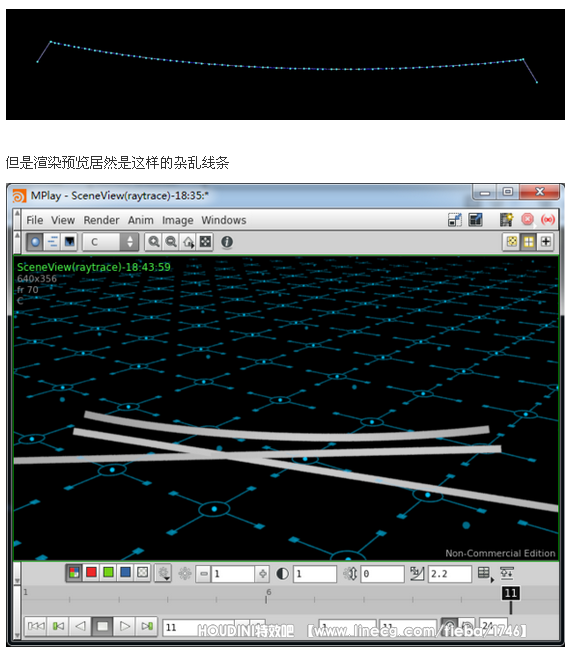Image resolution: width=565 pixels, height=648 pixels.
Task: Click the home view icon
Action: click(x=188, y=242)
